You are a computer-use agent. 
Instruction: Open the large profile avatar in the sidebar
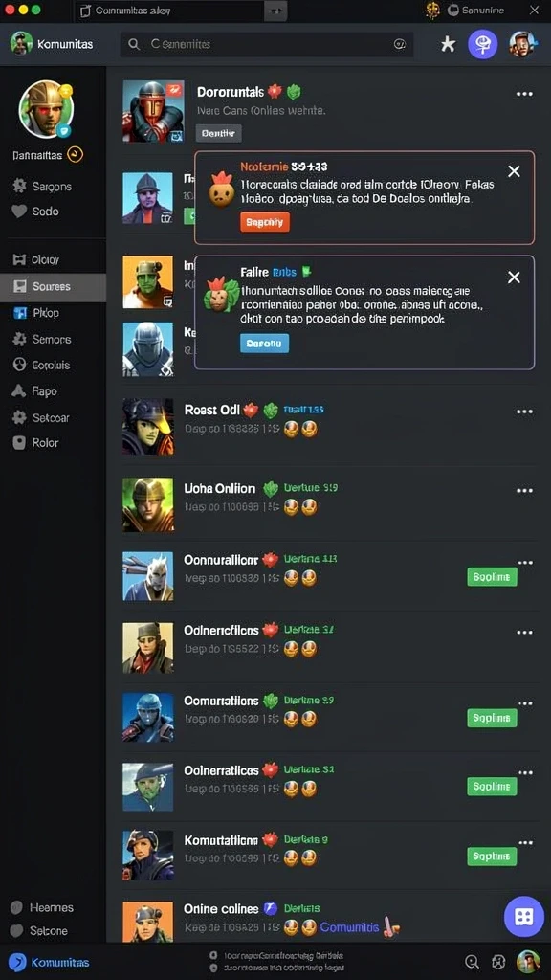pos(46,109)
